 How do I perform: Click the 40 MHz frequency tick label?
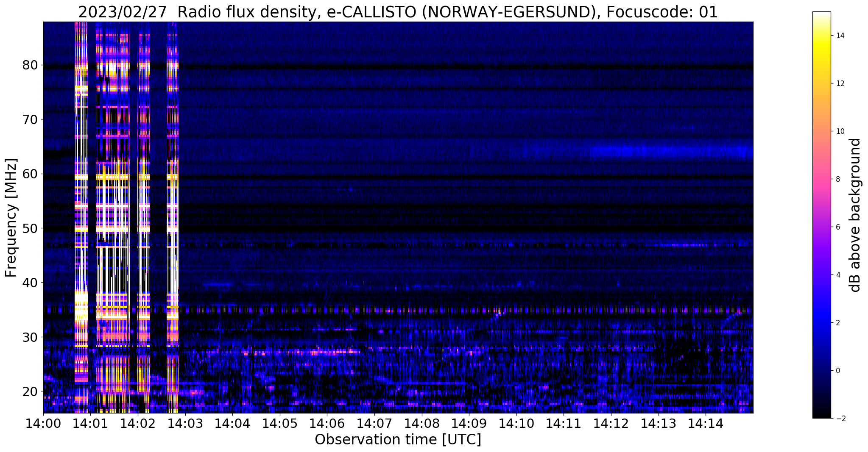click(30, 283)
